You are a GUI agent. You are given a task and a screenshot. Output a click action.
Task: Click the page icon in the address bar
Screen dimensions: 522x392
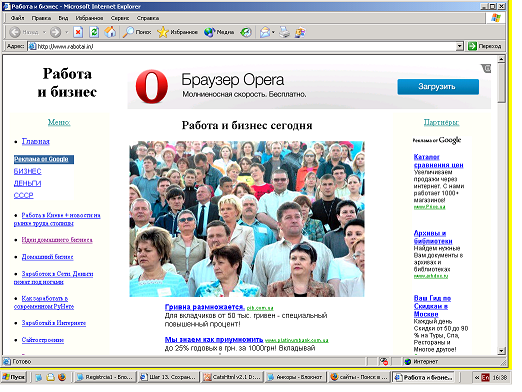[32, 46]
